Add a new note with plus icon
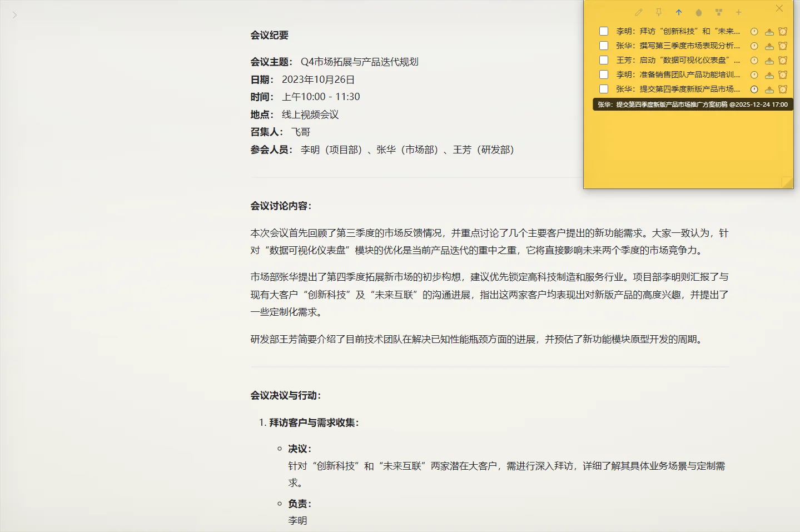This screenshot has width=800, height=532. [739, 12]
